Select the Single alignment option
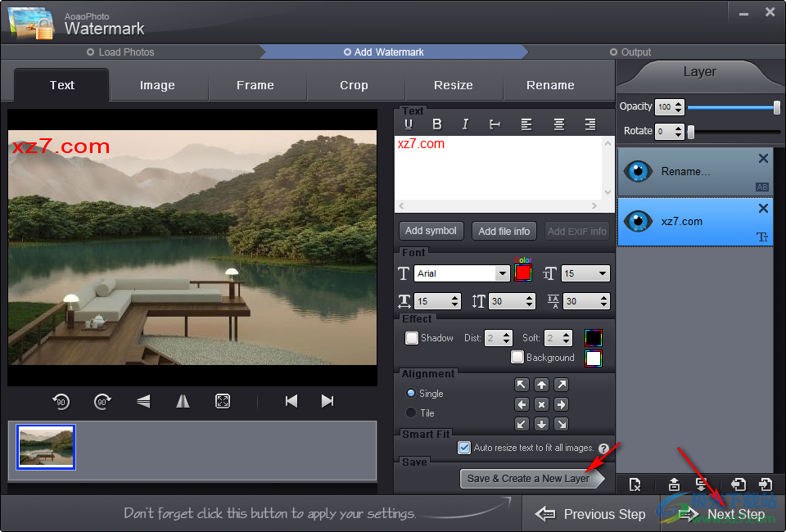This screenshot has height=532, width=786. (411, 393)
